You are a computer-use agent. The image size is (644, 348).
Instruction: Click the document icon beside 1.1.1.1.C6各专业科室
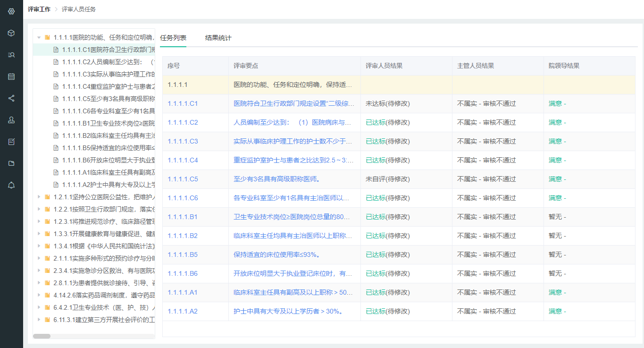[56, 111]
